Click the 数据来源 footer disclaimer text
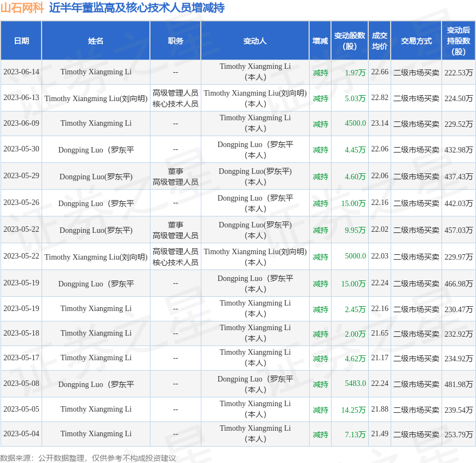476x463 pixels. pyautogui.click(x=88, y=458)
